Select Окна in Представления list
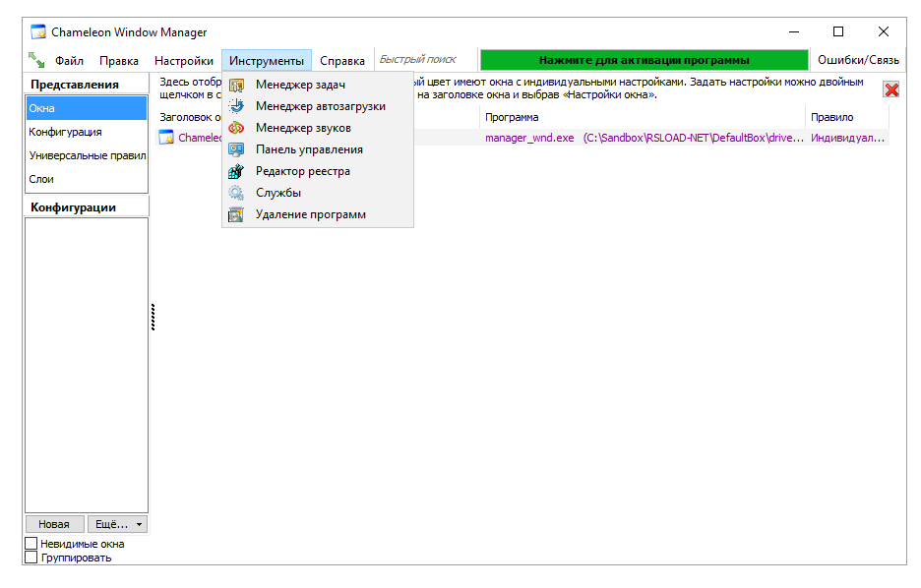Image resolution: width=921 pixels, height=588 pixels. click(87, 108)
